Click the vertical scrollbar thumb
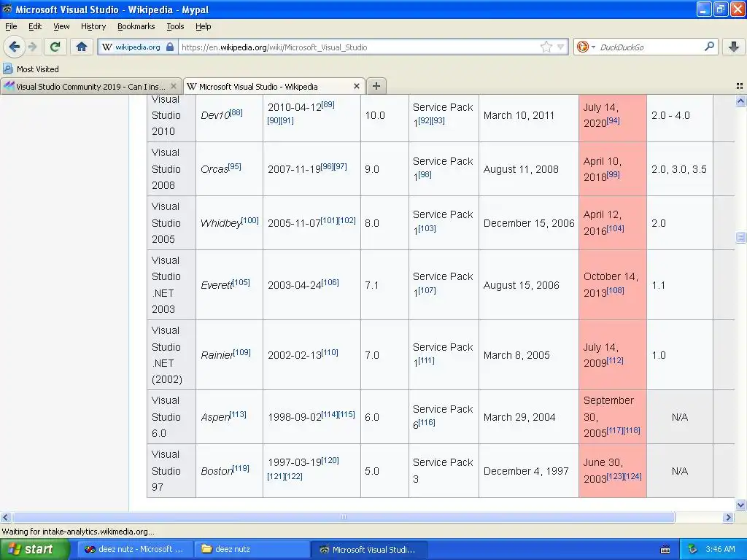Viewport: 747px width, 560px height. coord(740,237)
